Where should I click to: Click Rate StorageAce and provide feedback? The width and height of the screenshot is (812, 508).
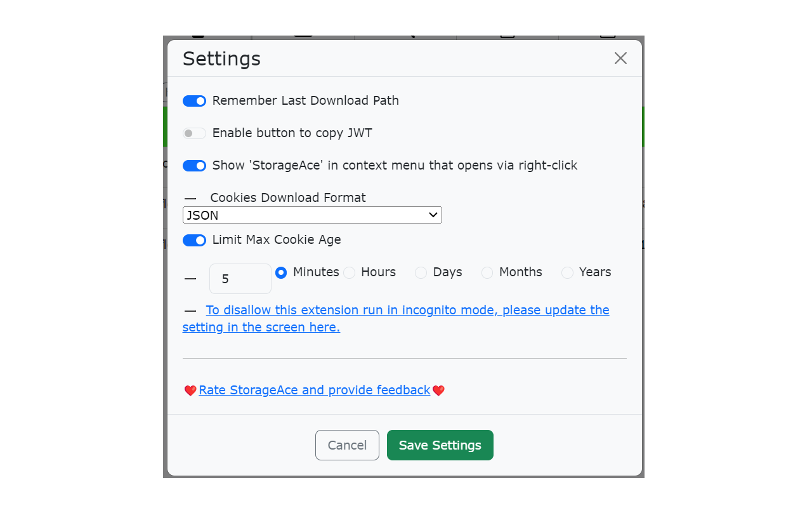pos(314,390)
